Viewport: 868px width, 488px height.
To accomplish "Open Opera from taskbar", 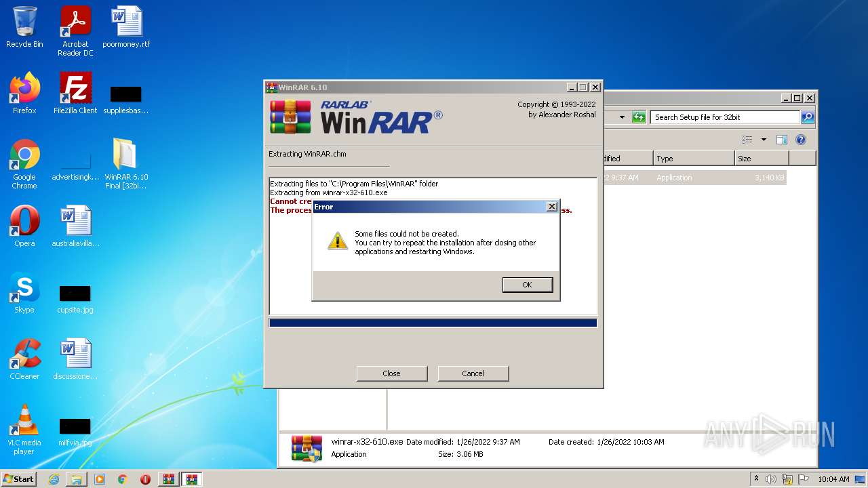I will click(145, 479).
